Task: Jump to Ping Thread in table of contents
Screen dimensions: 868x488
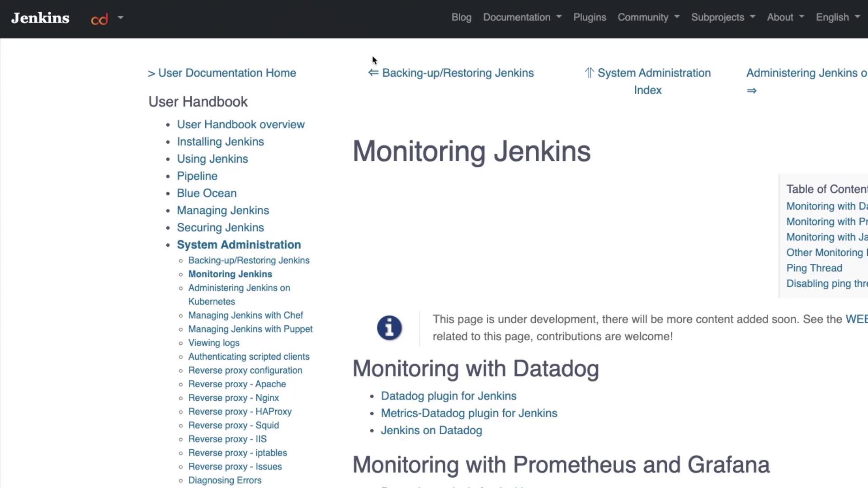Action: (814, 268)
